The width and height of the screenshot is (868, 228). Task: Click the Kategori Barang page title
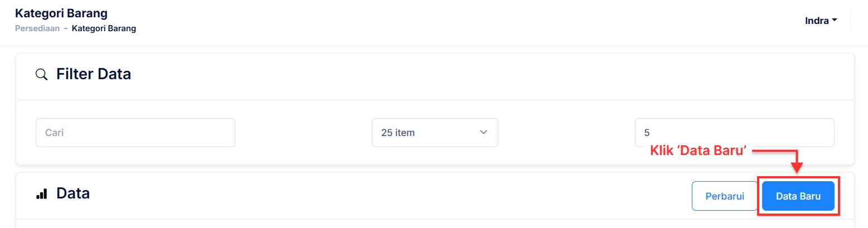(x=61, y=12)
